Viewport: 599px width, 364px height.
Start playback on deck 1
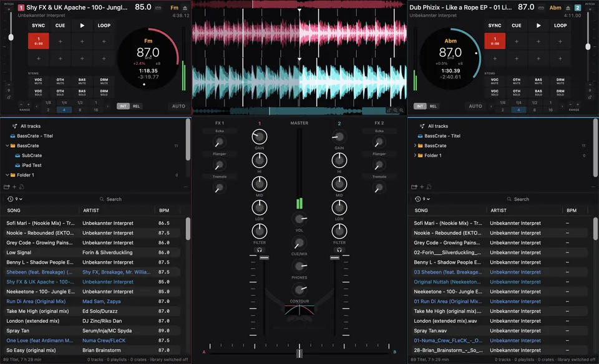82,26
